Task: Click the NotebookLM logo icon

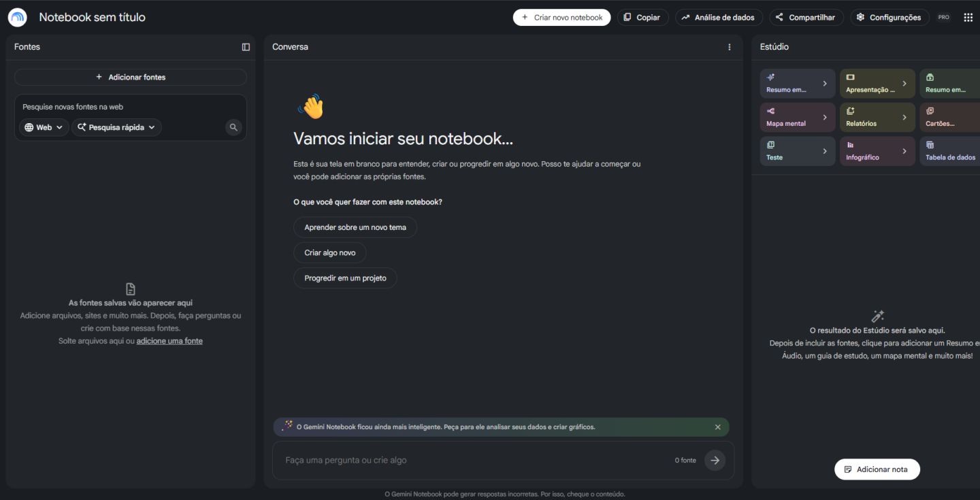Action: (x=17, y=18)
